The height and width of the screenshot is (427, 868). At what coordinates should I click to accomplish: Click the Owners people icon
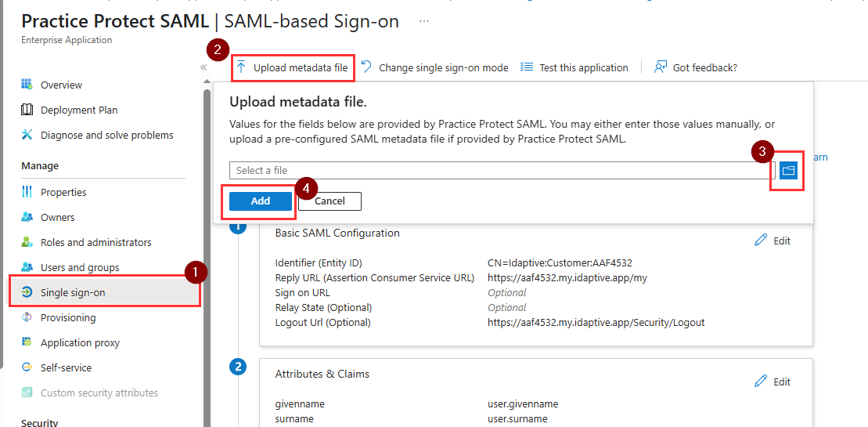point(27,217)
